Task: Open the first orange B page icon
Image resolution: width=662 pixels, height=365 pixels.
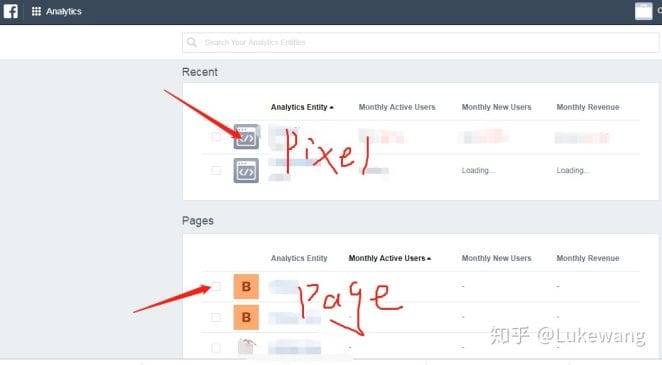Action: click(x=246, y=287)
